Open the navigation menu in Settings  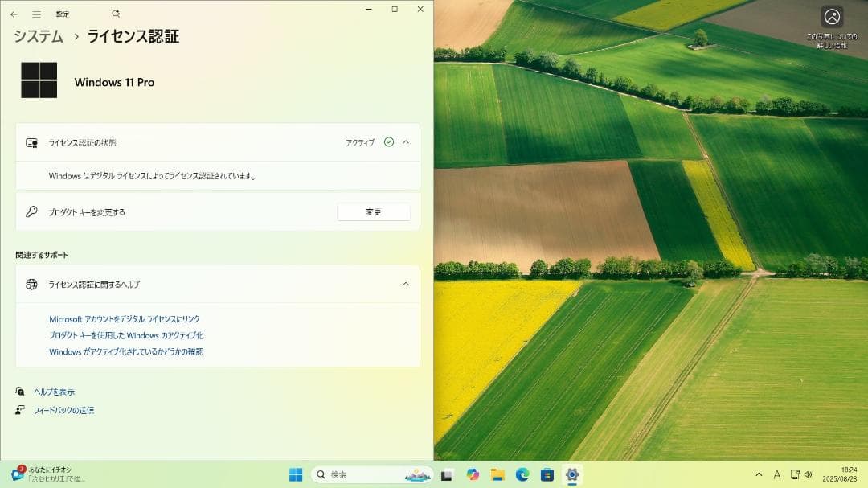coord(35,13)
